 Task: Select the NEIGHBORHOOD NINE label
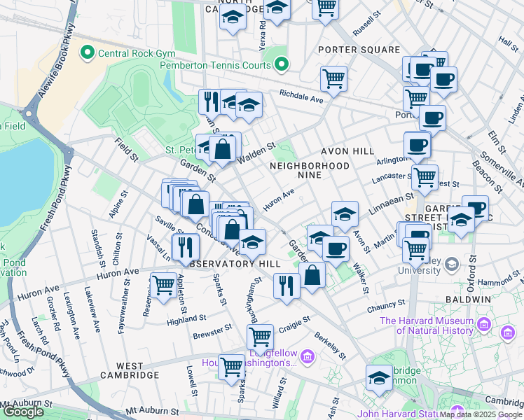pyautogui.click(x=310, y=170)
